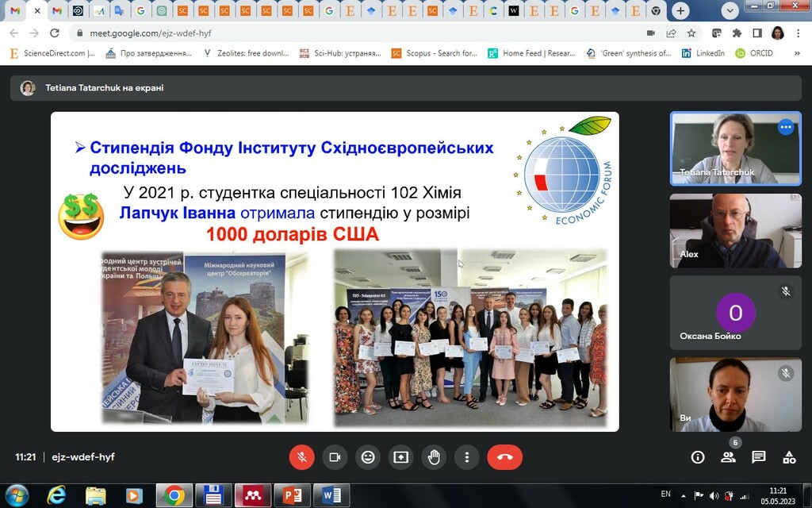
Task: Open the Extensions puzzle icon
Action: coord(737,33)
